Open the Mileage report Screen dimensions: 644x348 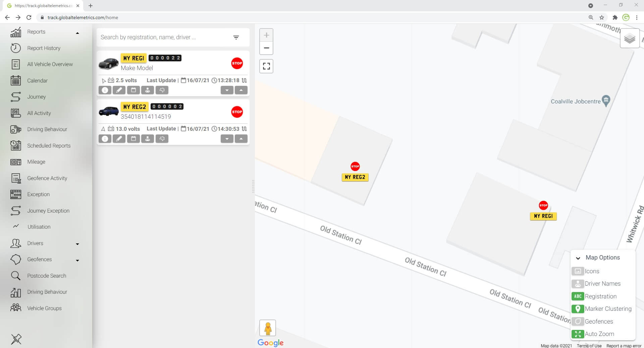click(36, 162)
